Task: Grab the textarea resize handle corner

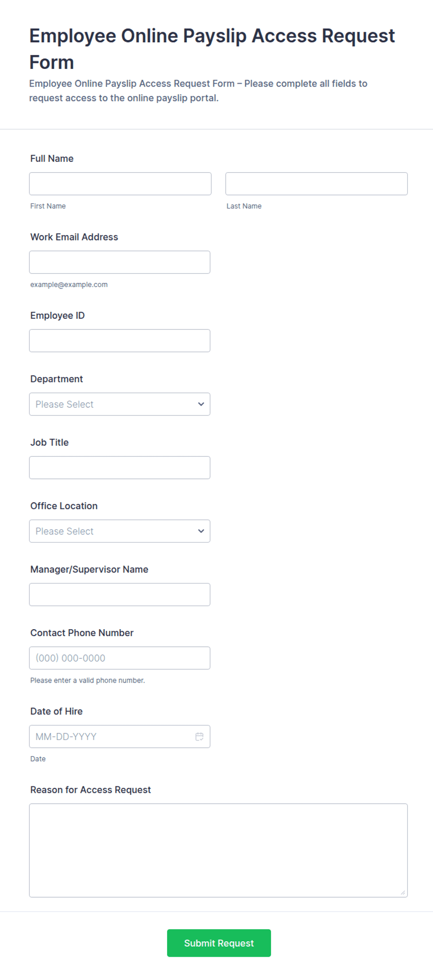Action: [x=403, y=893]
